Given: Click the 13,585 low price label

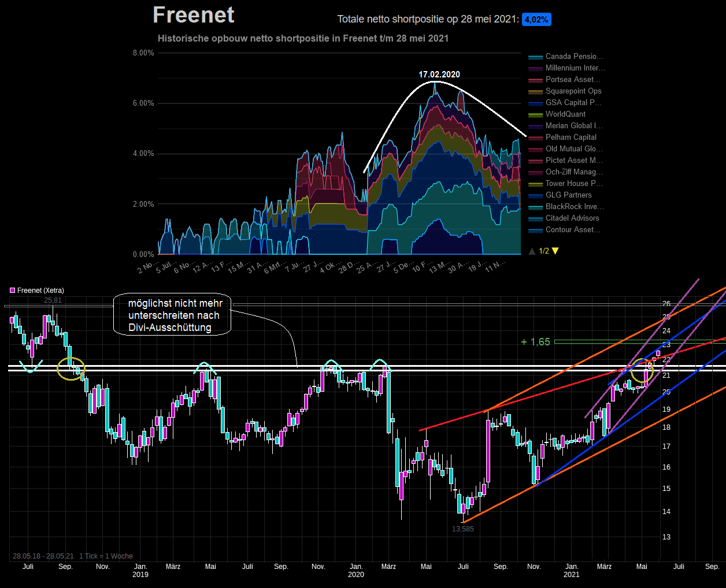Looking at the screenshot, I should [463, 529].
